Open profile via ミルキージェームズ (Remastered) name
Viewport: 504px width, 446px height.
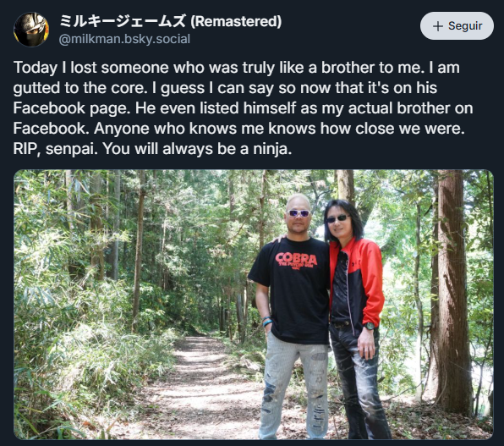[x=170, y=21]
